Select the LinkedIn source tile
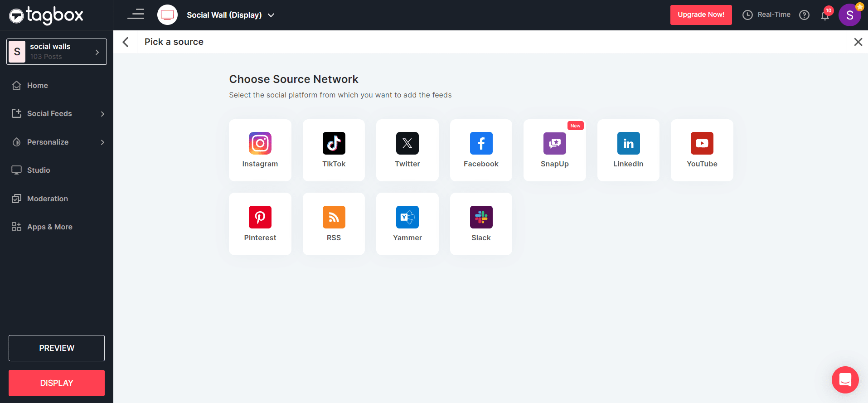Viewport: 868px width, 403px height. 628,150
